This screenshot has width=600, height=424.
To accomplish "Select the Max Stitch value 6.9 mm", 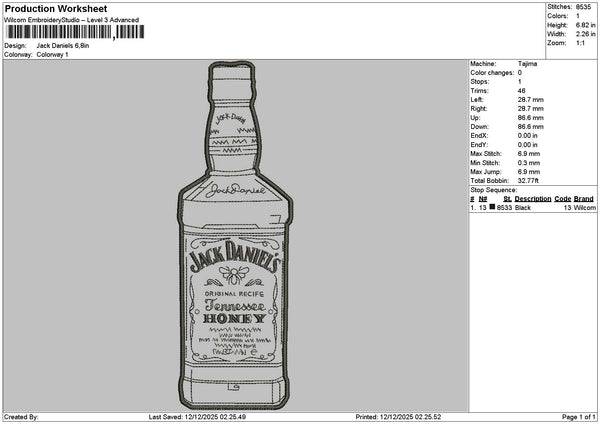I will [x=529, y=154].
